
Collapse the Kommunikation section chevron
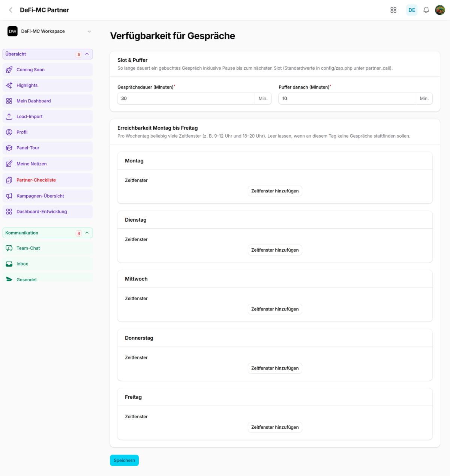(x=87, y=233)
